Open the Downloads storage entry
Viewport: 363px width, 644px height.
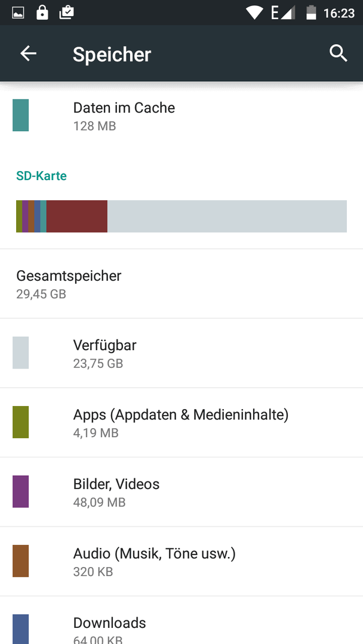tap(181, 620)
